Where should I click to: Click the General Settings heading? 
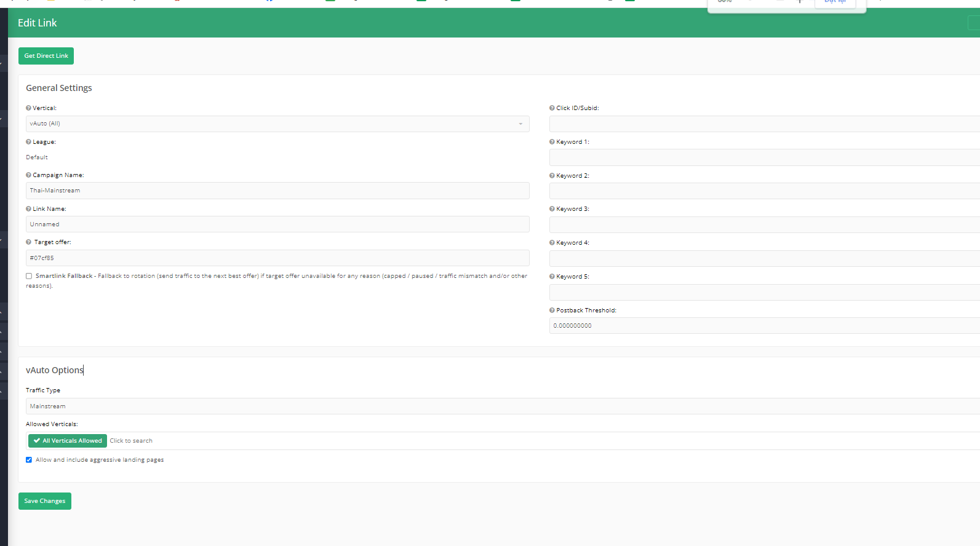click(59, 88)
